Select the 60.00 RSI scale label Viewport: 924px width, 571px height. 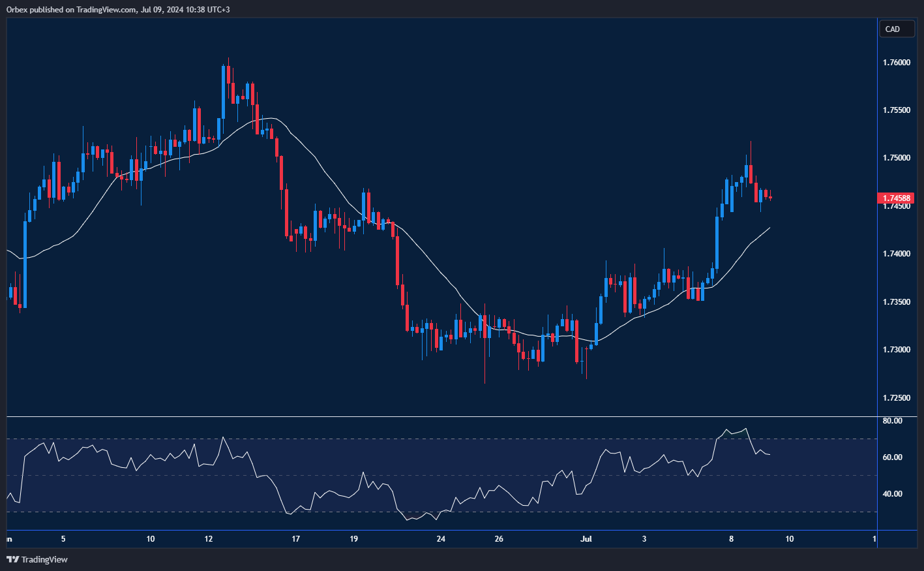(892, 457)
